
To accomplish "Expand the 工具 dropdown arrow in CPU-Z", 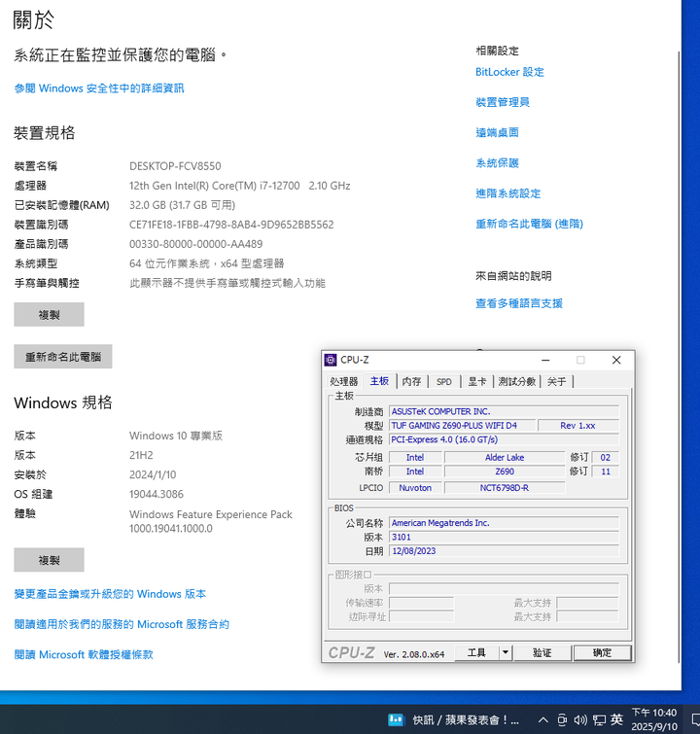I will [506, 652].
